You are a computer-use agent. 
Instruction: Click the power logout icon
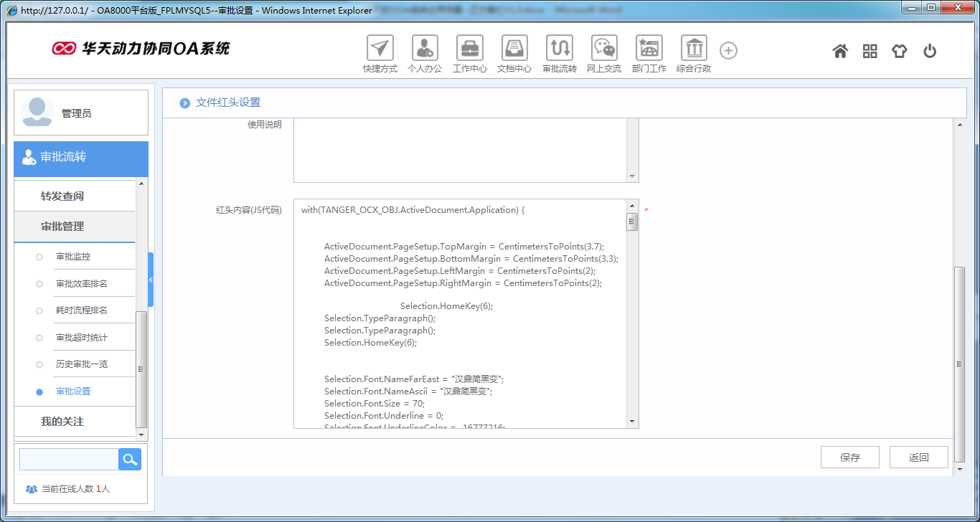pos(930,51)
